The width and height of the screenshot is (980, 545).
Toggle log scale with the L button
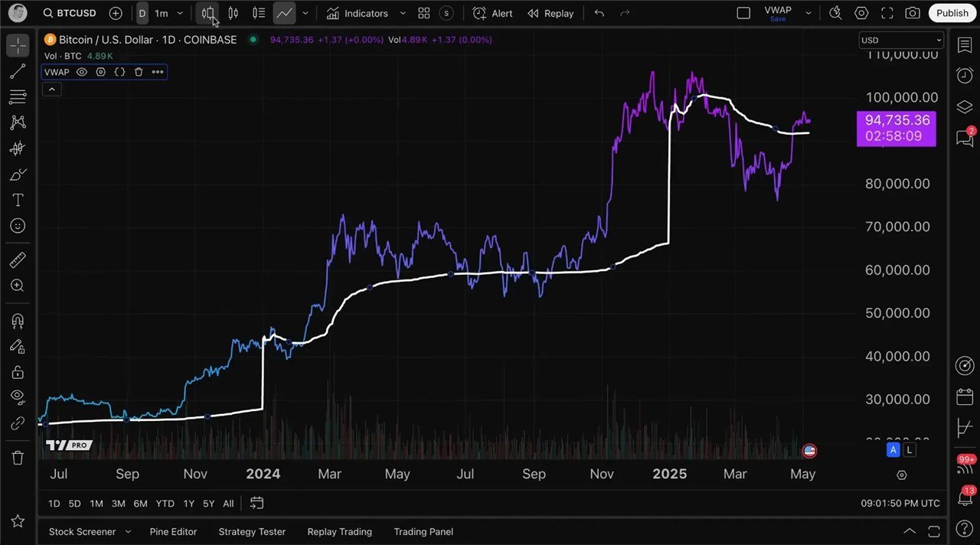click(909, 450)
